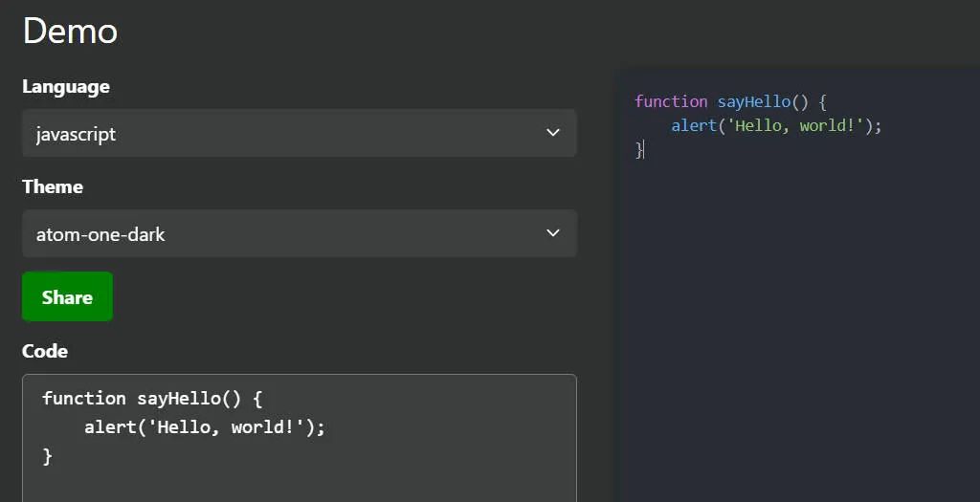Screen dimensions: 980x502
Task: Click the opening curly brace in highlighted preview
Action: click(821, 101)
